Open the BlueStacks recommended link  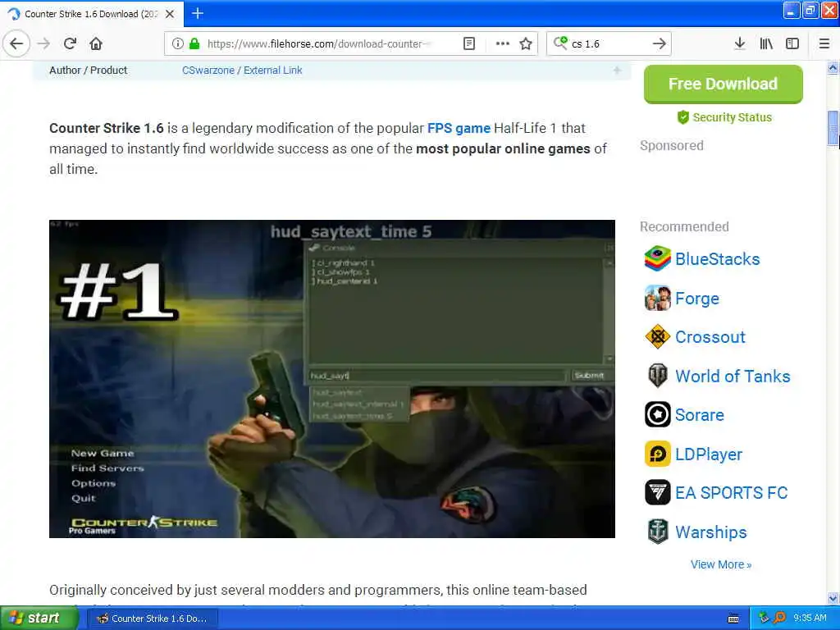click(x=717, y=259)
